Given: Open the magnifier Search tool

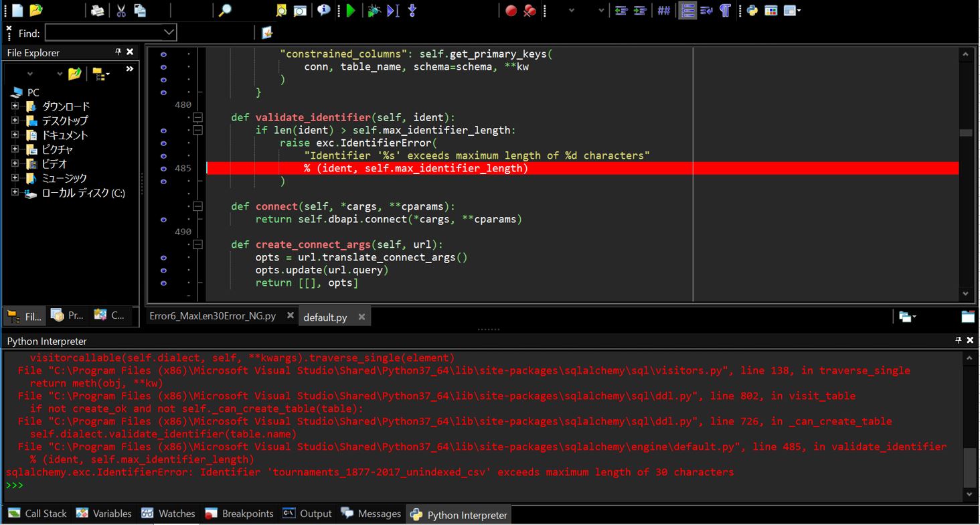Looking at the screenshot, I should (x=226, y=10).
